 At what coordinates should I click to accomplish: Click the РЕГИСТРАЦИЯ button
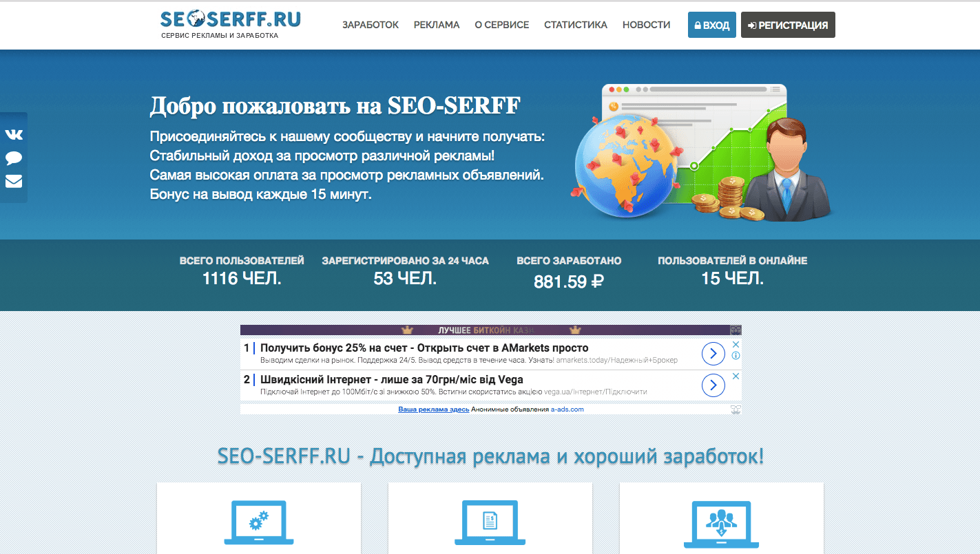coord(788,24)
